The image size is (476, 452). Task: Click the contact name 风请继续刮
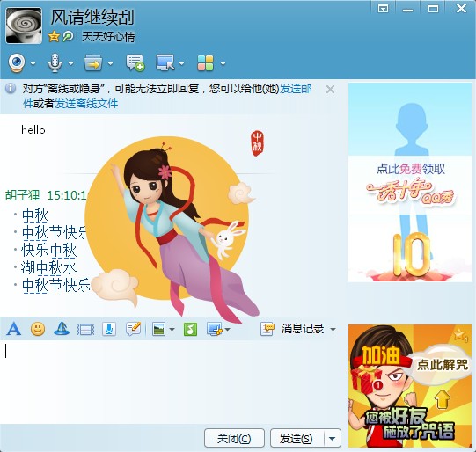[92, 17]
